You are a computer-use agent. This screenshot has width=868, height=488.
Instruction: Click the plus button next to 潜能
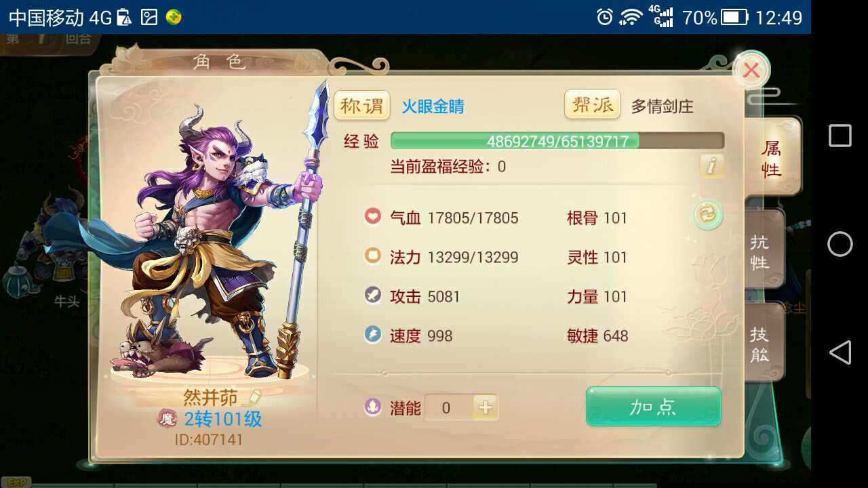486,407
